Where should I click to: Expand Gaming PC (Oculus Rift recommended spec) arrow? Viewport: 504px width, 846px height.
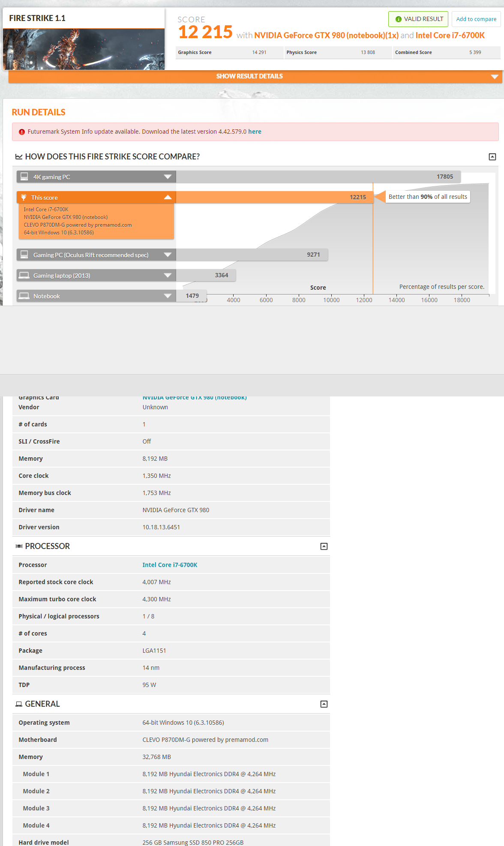pyautogui.click(x=168, y=255)
